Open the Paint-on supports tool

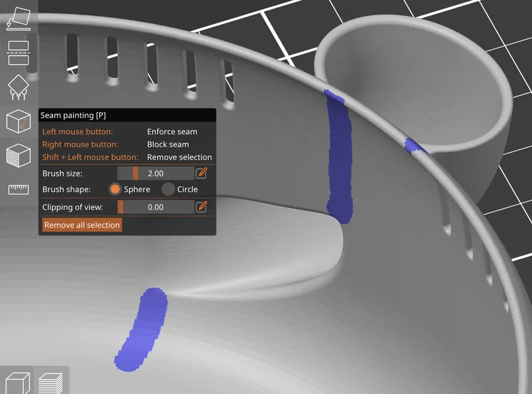click(x=18, y=88)
